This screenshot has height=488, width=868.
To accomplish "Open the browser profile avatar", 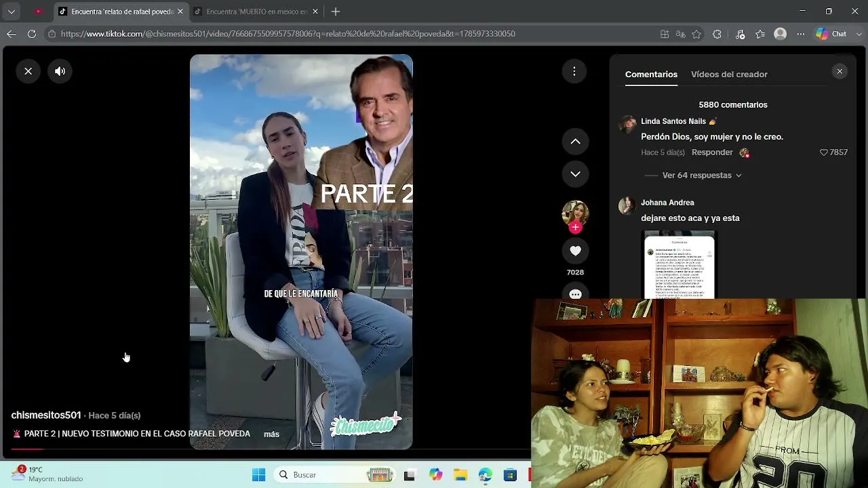I will [781, 34].
